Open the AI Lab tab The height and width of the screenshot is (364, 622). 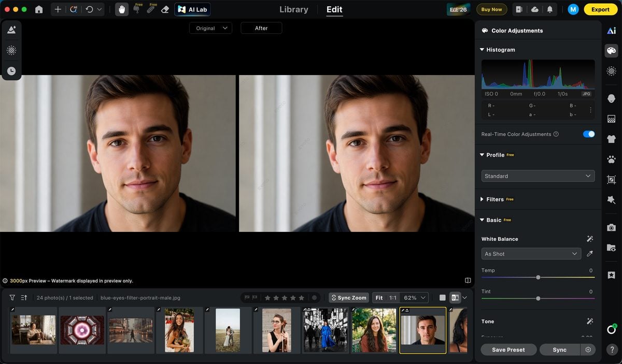192,9
